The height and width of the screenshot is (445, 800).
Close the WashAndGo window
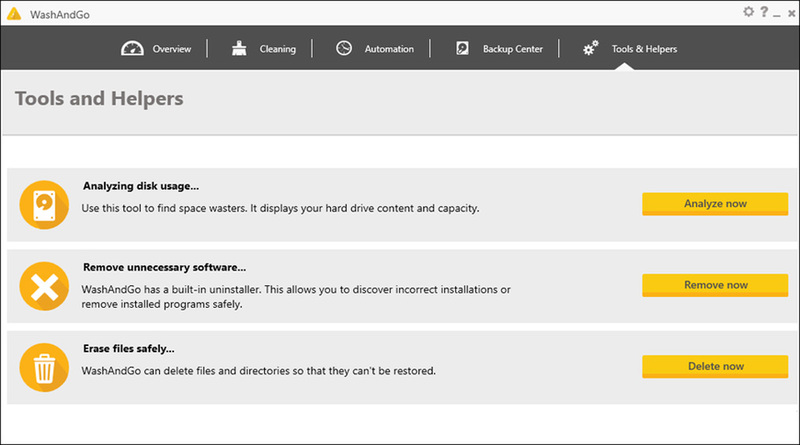pos(791,14)
